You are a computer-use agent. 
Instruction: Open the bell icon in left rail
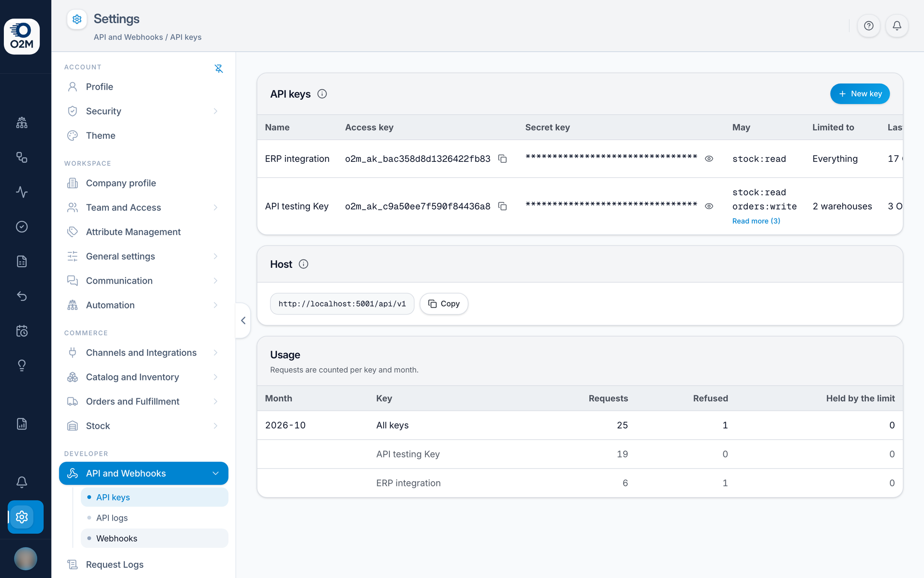(x=22, y=482)
